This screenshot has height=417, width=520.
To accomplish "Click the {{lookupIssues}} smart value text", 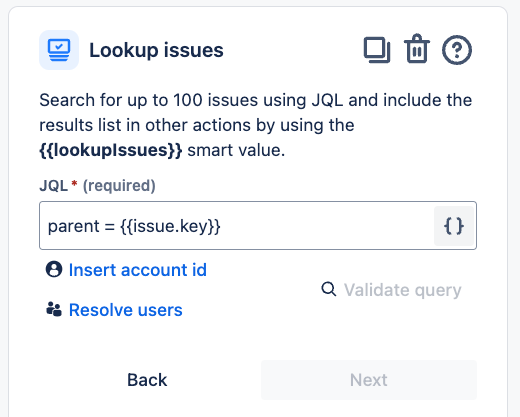I will coord(111,150).
